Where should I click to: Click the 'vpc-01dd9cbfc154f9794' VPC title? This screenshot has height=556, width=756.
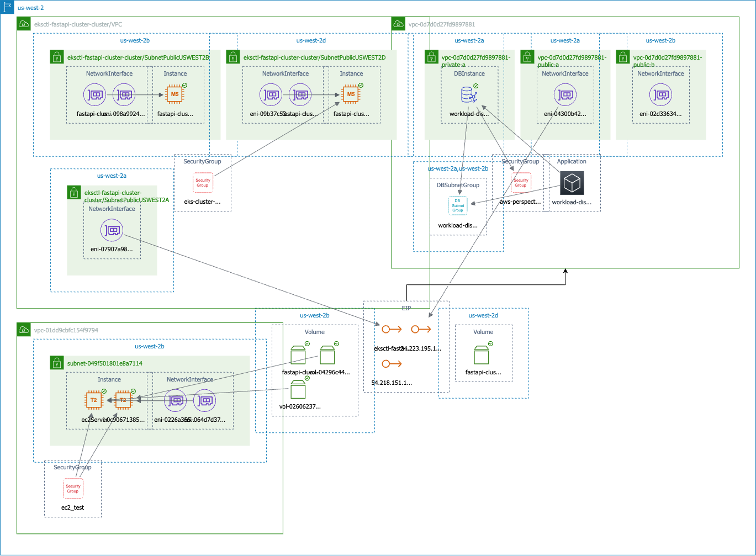click(x=66, y=330)
